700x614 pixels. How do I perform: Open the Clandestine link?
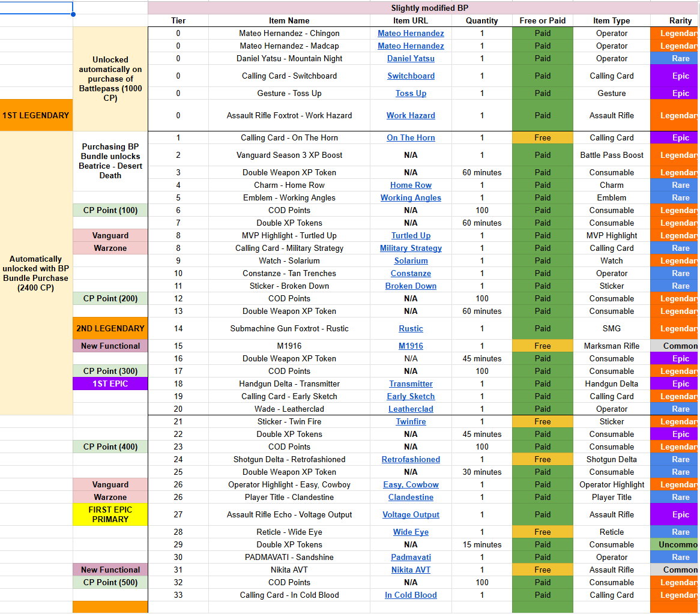click(411, 497)
